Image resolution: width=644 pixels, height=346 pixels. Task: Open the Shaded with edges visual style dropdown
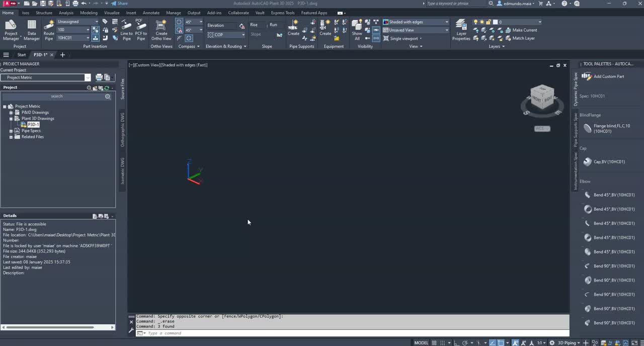click(445, 22)
